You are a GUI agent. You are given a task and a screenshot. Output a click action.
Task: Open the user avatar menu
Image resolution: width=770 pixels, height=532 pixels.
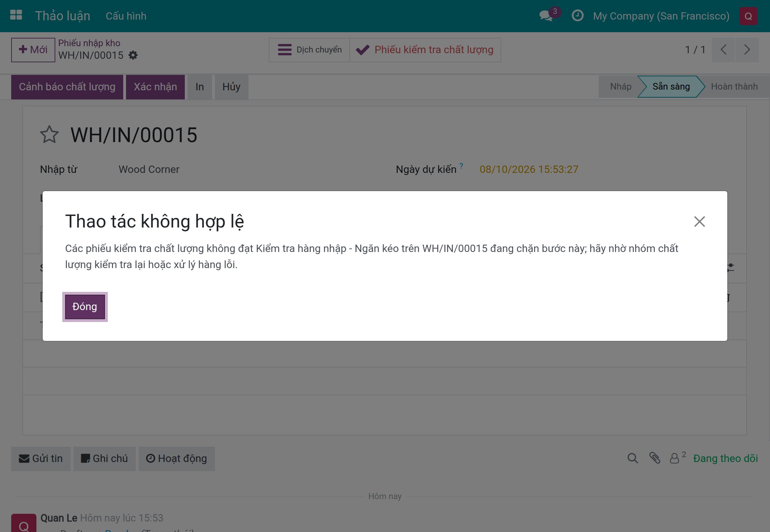pyautogui.click(x=748, y=16)
